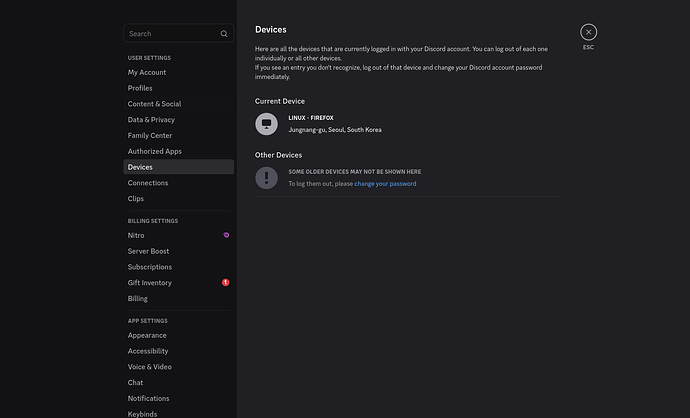This screenshot has width=690, height=418.
Task: Focus the settings Search field
Action: click(178, 33)
